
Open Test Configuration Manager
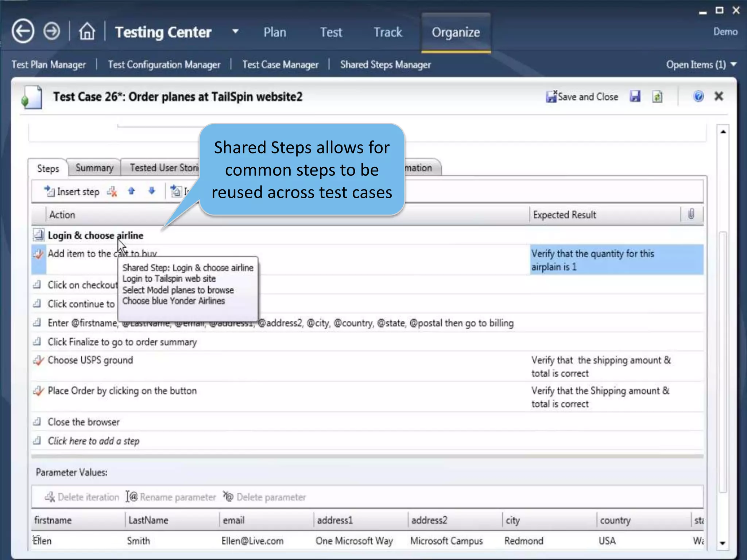[x=164, y=65]
